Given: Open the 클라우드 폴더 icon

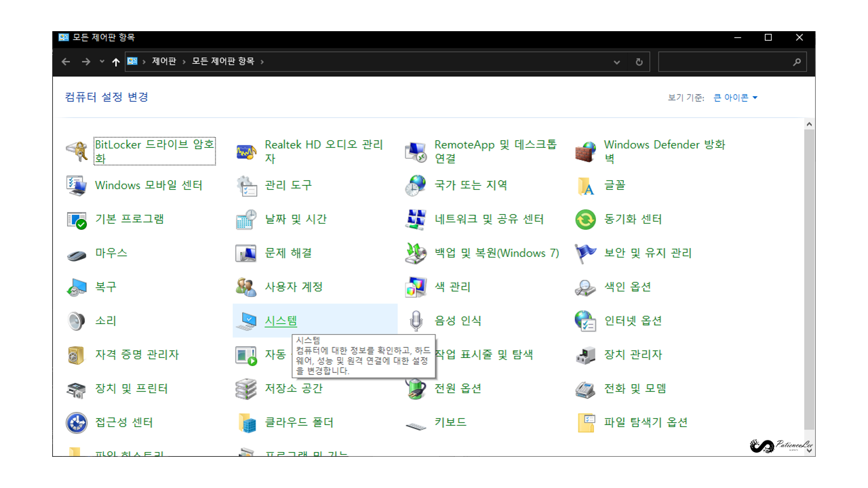Looking at the screenshot, I should [246, 423].
